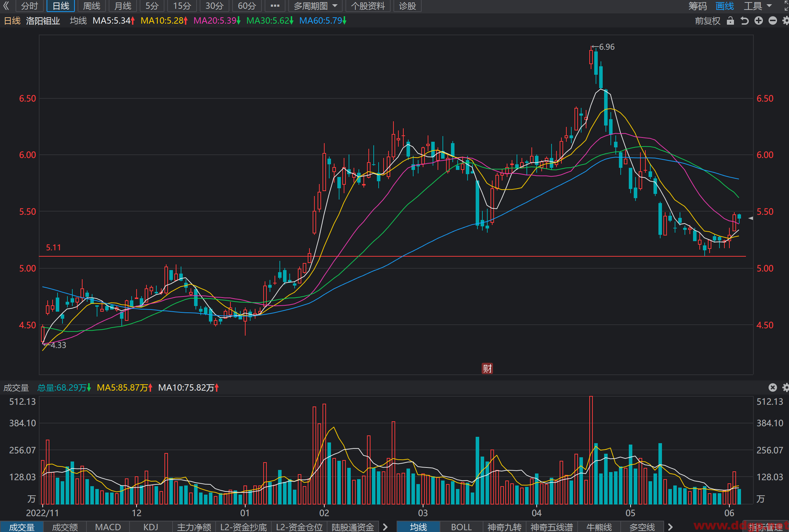The width and height of the screenshot is (789, 532).
Task: Toggle the 前复权 price adjustment option
Action: point(707,21)
